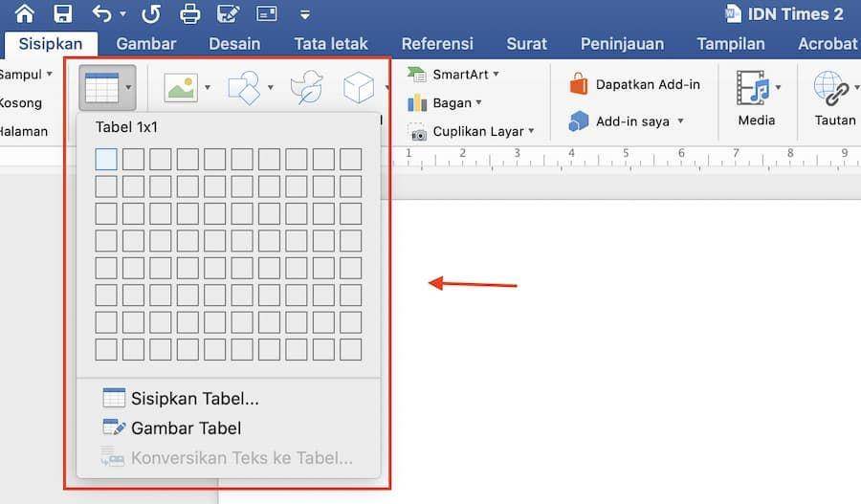Image resolution: width=861 pixels, height=504 pixels.
Task: Open the Referensi ribbon tab
Action: [x=437, y=43]
